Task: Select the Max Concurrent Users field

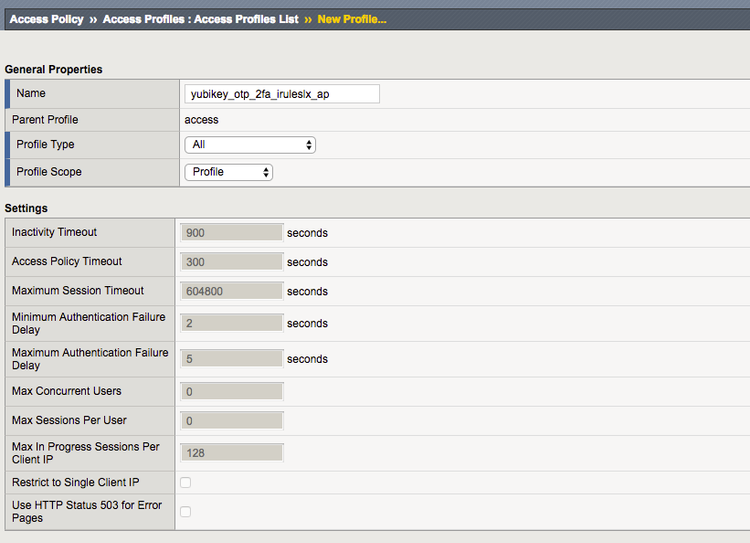Action: 232,391
